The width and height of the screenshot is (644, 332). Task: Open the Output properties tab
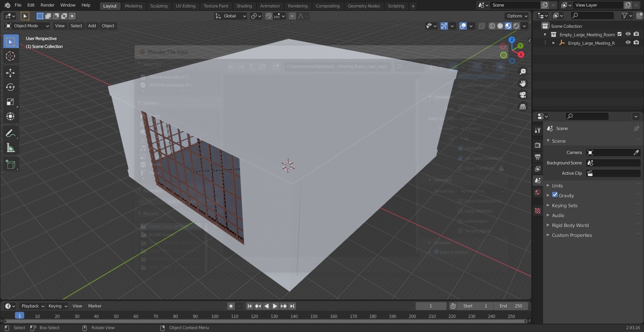pos(537,157)
